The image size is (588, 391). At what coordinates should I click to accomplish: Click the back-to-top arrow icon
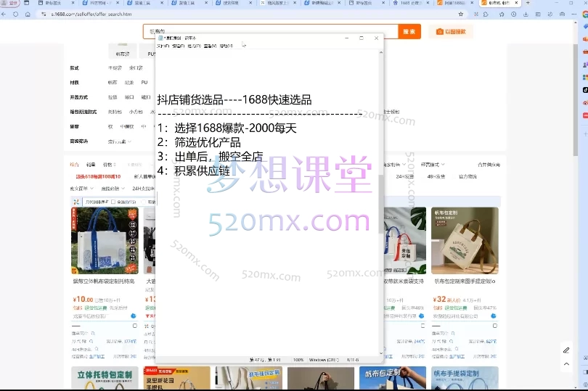[x=566, y=364]
